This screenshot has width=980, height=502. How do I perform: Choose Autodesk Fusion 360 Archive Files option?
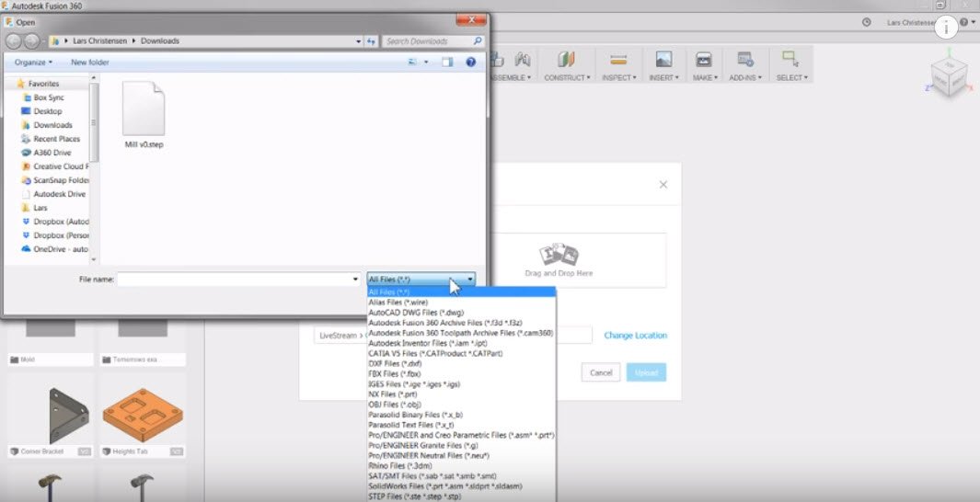(461, 323)
